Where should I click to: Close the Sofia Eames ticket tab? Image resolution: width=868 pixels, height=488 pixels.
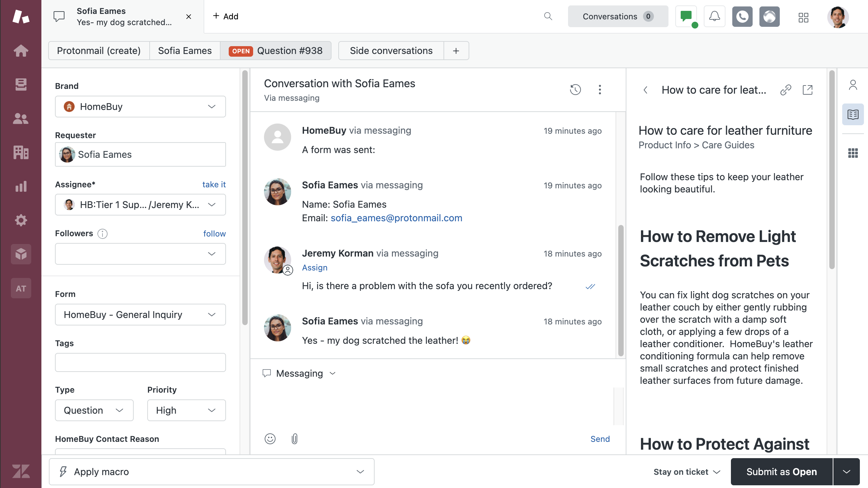point(189,17)
